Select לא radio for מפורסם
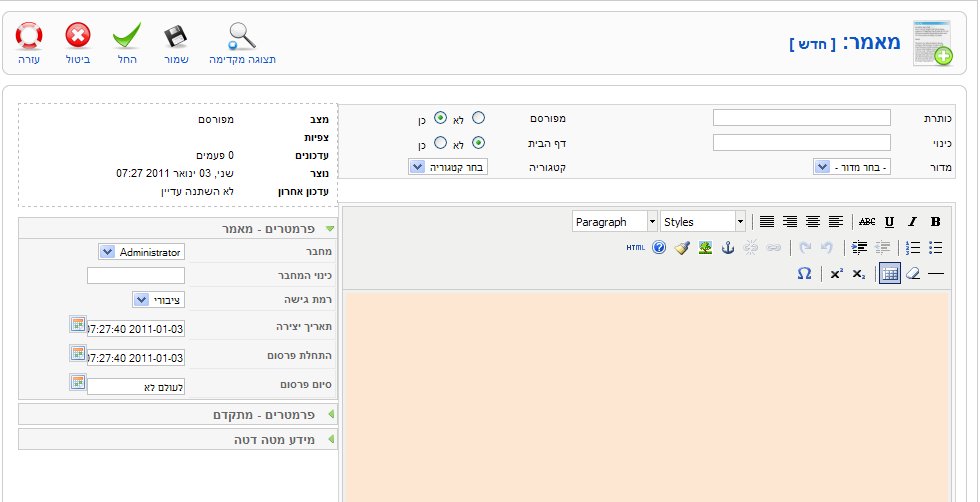 (x=478, y=118)
